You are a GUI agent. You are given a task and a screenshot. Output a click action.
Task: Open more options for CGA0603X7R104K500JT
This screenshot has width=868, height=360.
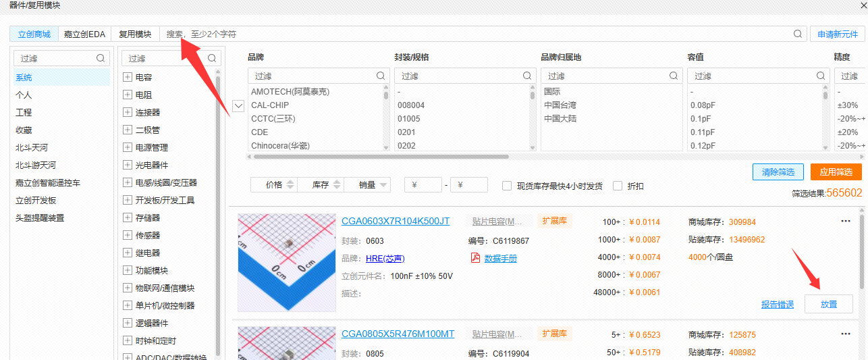(x=845, y=221)
